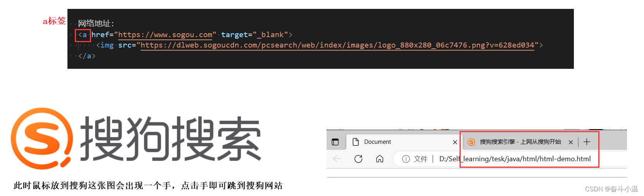Click the Sogou tab favicon
The width and height of the screenshot is (644, 196).
(x=471, y=142)
